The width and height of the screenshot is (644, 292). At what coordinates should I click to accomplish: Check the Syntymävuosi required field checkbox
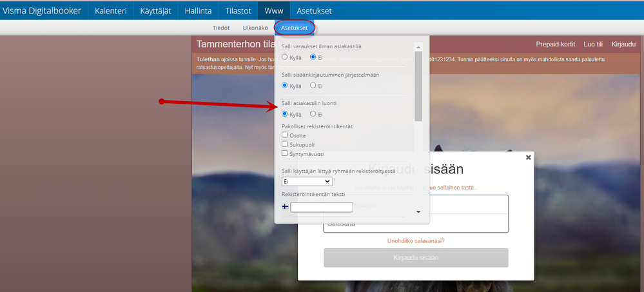pos(285,153)
